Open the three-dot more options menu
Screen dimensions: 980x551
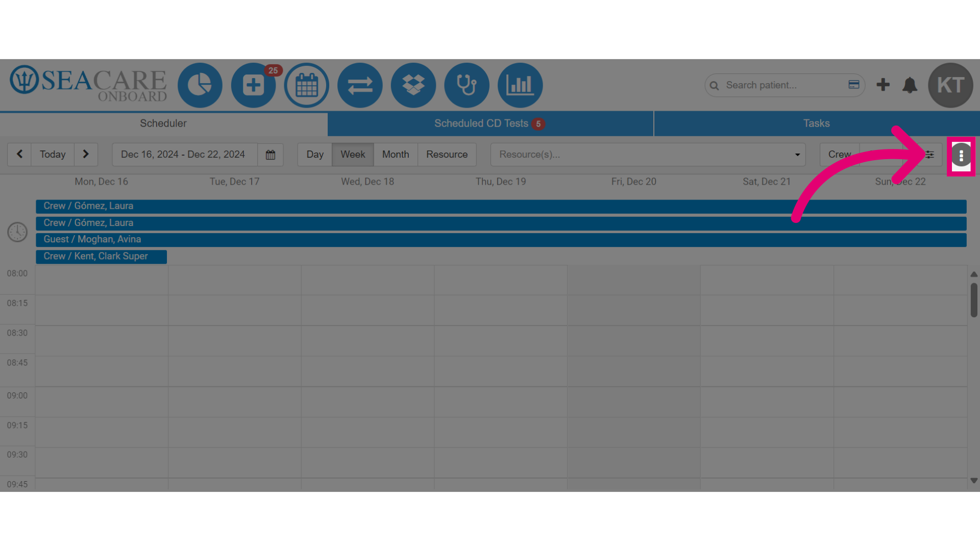tap(961, 156)
